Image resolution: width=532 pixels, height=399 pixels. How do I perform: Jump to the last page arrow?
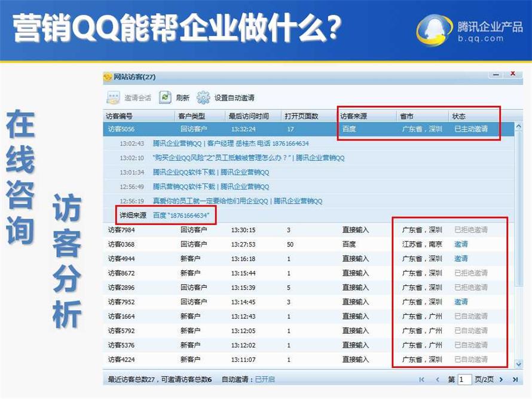(515, 379)
